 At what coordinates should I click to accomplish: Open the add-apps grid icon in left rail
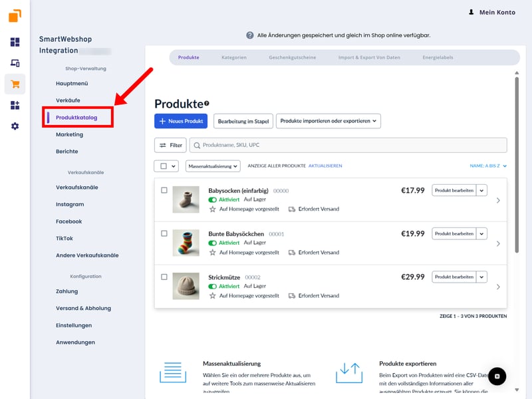click(x=15, y=105)
